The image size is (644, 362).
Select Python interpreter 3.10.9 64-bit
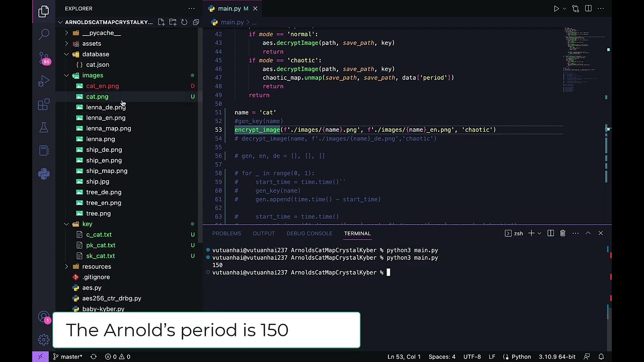556,356
